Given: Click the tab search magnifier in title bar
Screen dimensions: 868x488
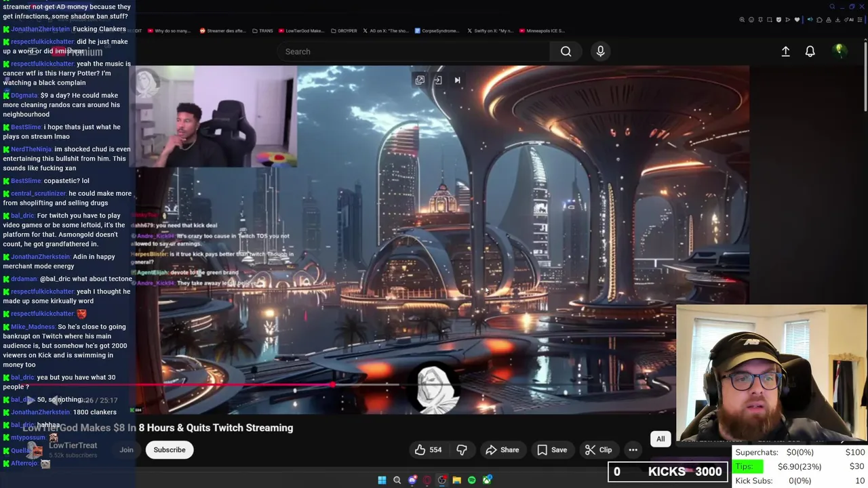Looking at the screenshot, I should [x=832, y=7].
